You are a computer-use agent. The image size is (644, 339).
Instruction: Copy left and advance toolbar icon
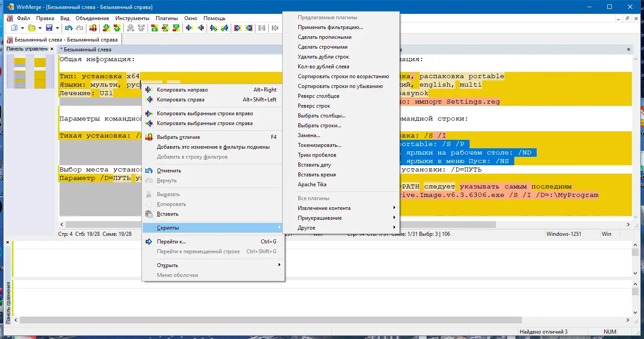(225, 28)
